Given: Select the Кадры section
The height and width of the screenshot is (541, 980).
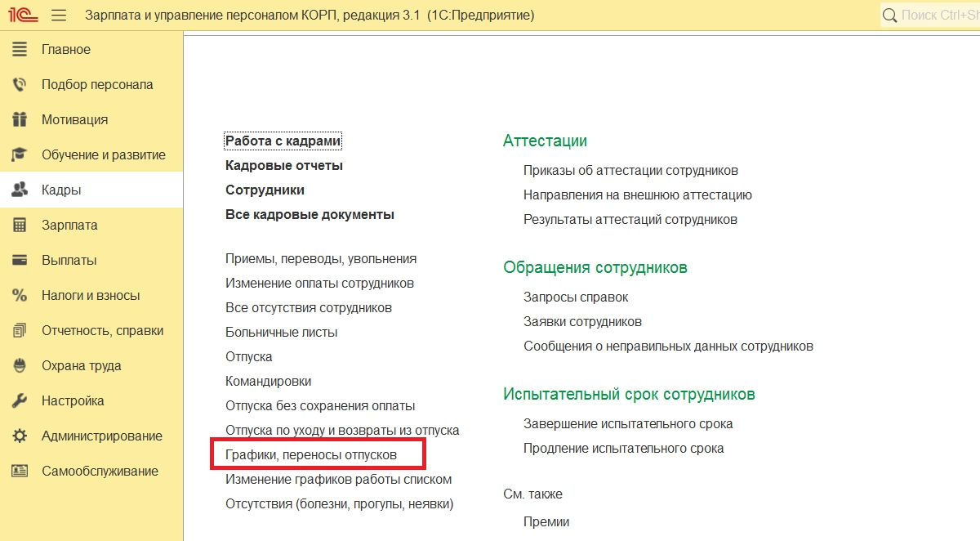Looking at the screenshot, I should click(91, 190).
